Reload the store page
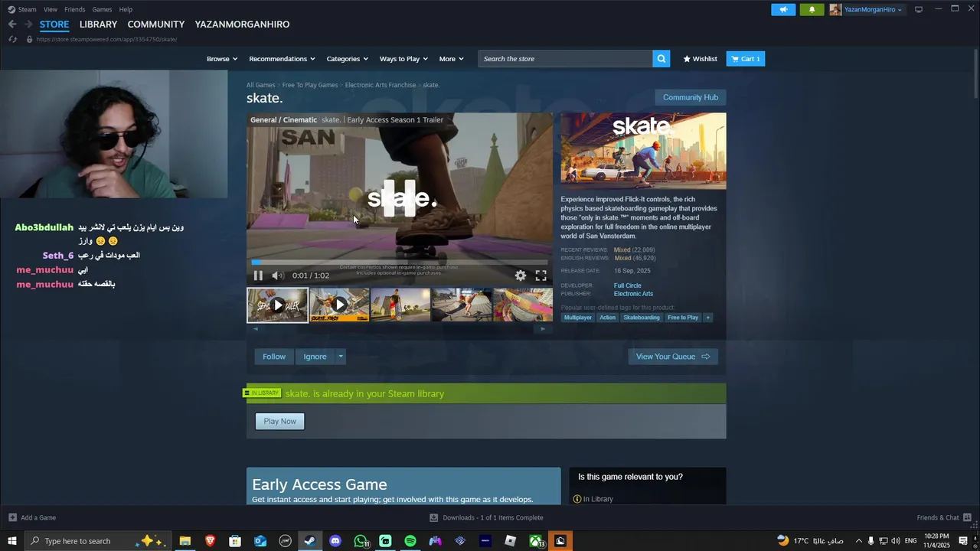980x551 pixels. pos(12,39)
